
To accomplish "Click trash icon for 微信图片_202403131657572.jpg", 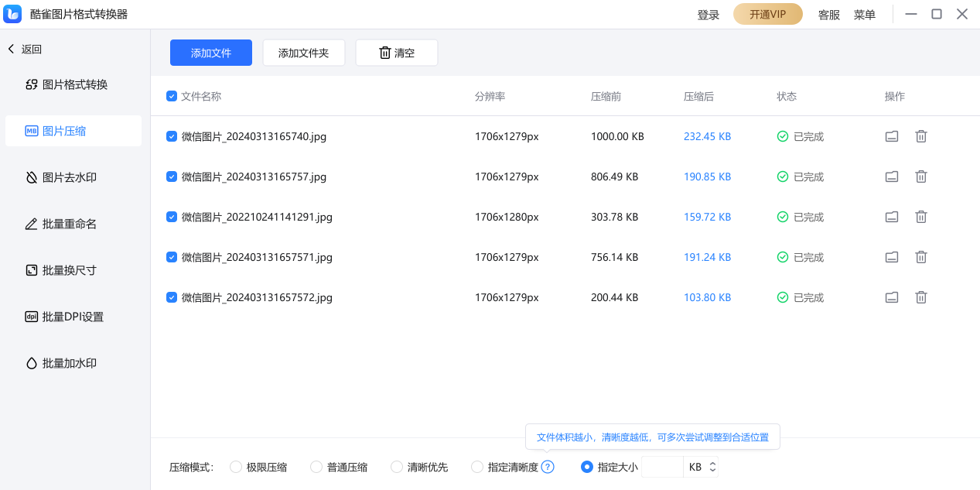I will (x=920, y=297).
